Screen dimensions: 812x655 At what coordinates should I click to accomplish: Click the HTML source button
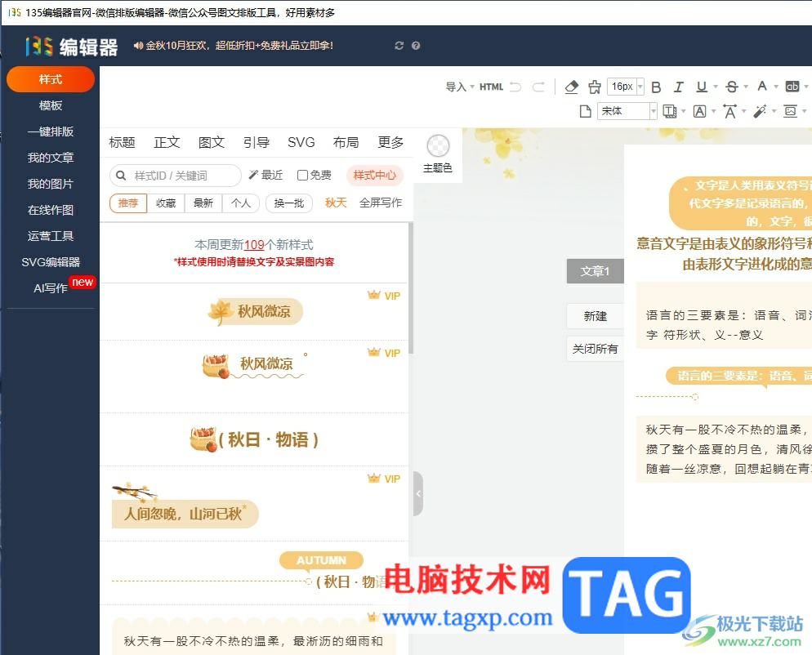492,87
